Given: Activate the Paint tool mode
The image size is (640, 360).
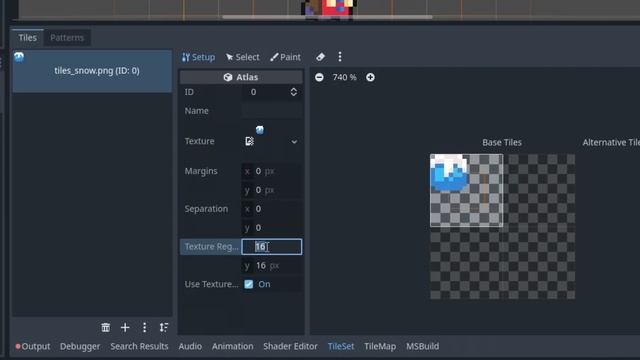Looking at the screenshot, I should [x=285, y=57].
